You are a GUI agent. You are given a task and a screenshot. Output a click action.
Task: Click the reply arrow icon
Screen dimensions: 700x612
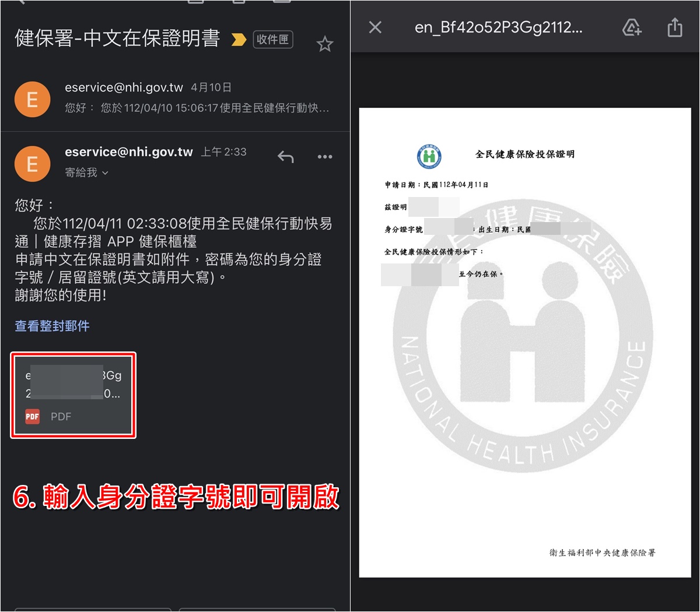click(x=285, y=156)
